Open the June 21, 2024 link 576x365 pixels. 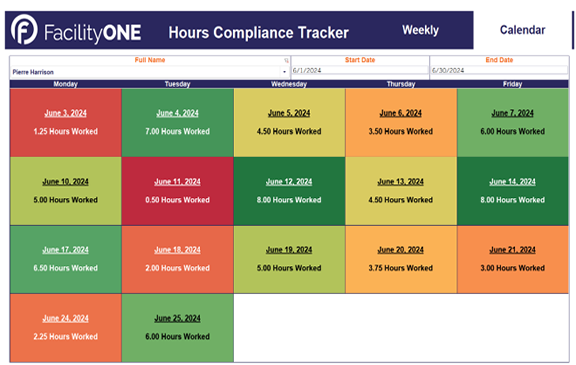(512, 250)
